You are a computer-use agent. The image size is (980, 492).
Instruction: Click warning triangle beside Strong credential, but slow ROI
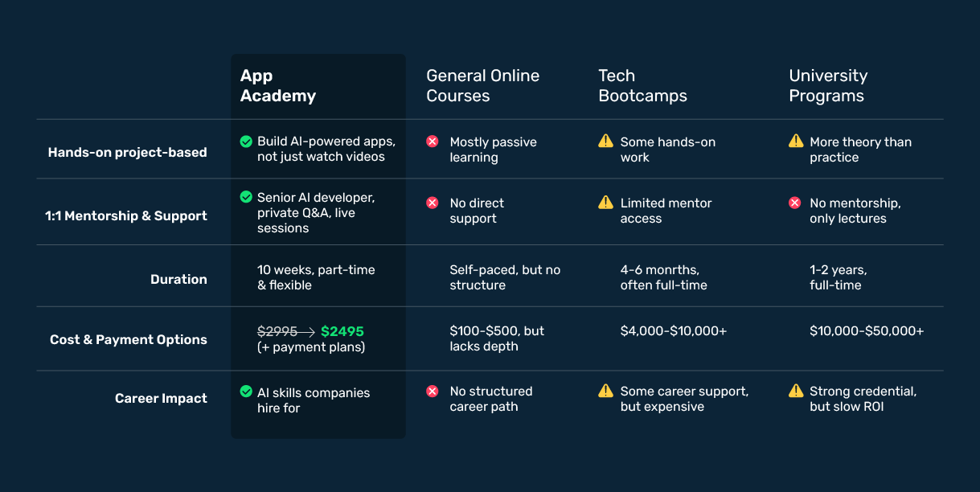point(796,391)
